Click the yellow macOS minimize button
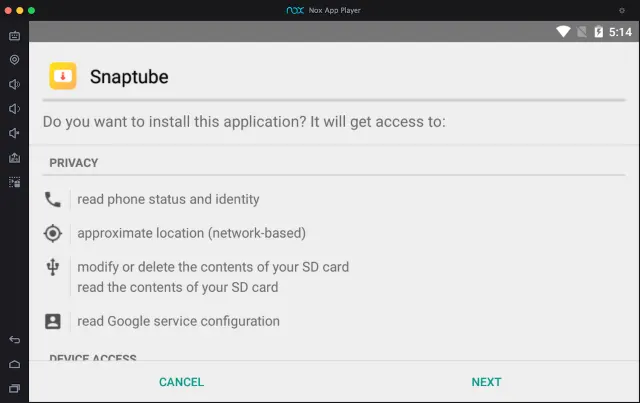Screen dimensions: 640x403 pyautogui.click(x=20, y=11)
